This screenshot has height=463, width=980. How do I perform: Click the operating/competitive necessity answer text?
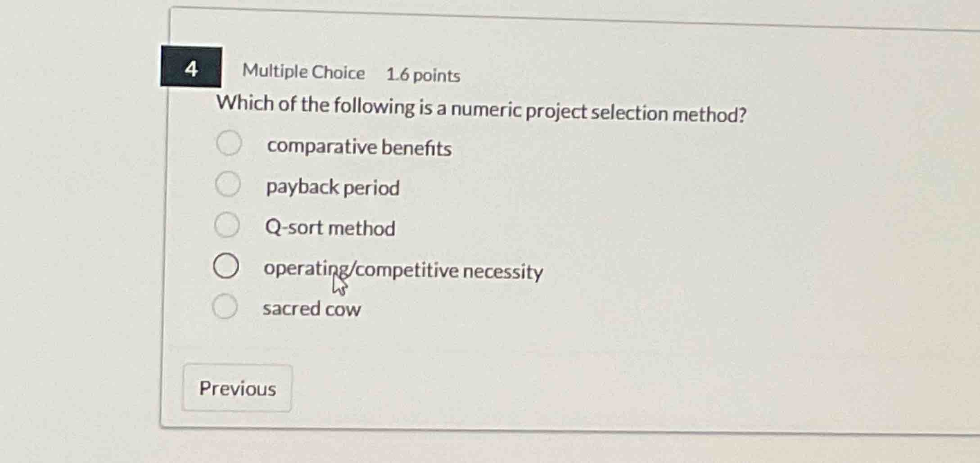click(x=402, y=269)
